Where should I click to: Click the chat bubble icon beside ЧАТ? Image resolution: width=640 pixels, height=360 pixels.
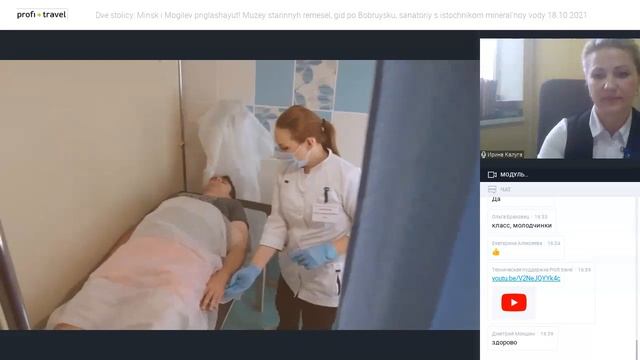[x=492, y=189]
